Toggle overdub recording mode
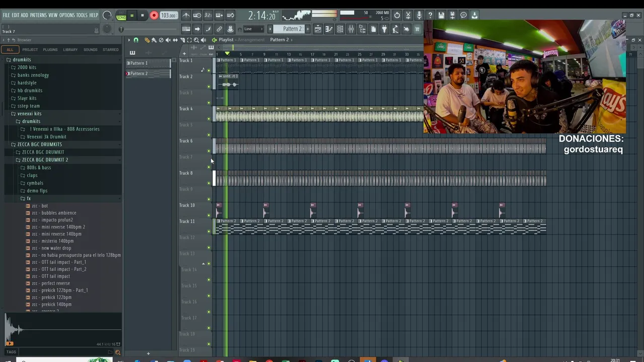This screenshot has height=362, width=644. point(219,16)
